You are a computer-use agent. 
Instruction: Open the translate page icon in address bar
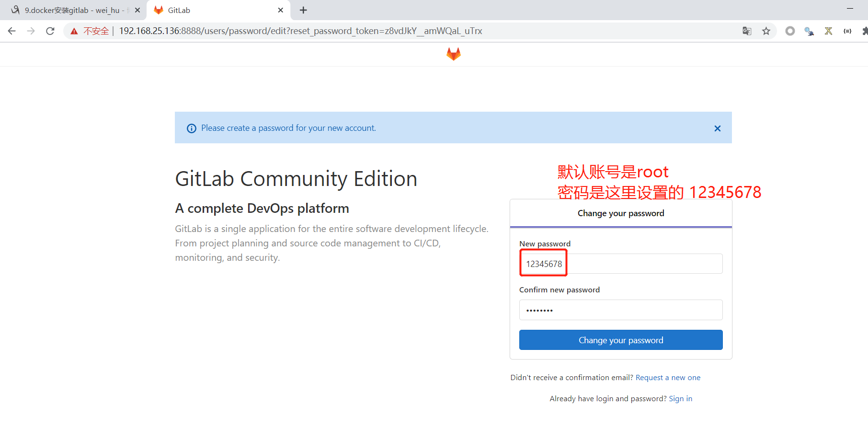click(747, 31)
